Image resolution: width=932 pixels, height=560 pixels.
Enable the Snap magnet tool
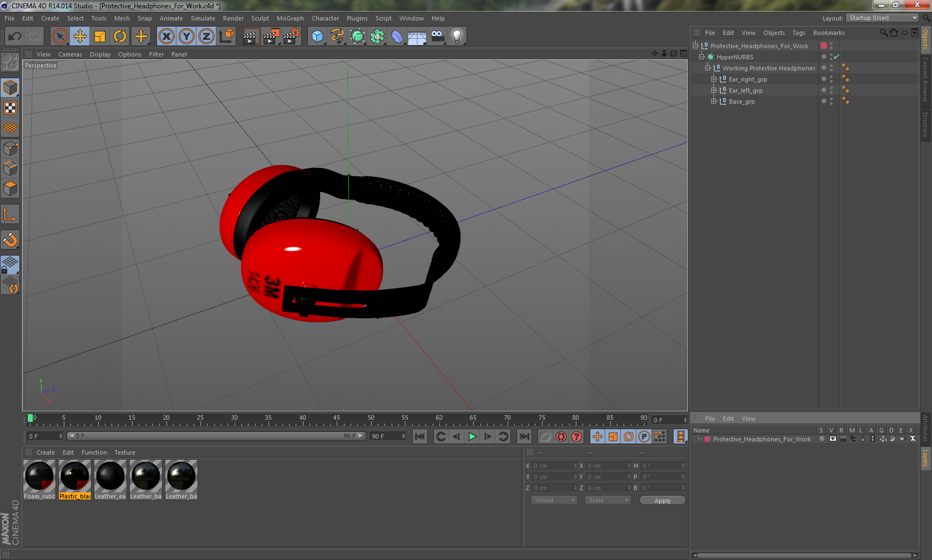point(11,240)
